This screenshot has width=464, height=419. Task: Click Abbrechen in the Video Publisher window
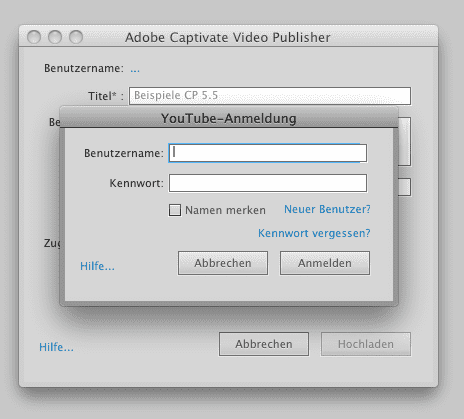[x=264, y=344]
